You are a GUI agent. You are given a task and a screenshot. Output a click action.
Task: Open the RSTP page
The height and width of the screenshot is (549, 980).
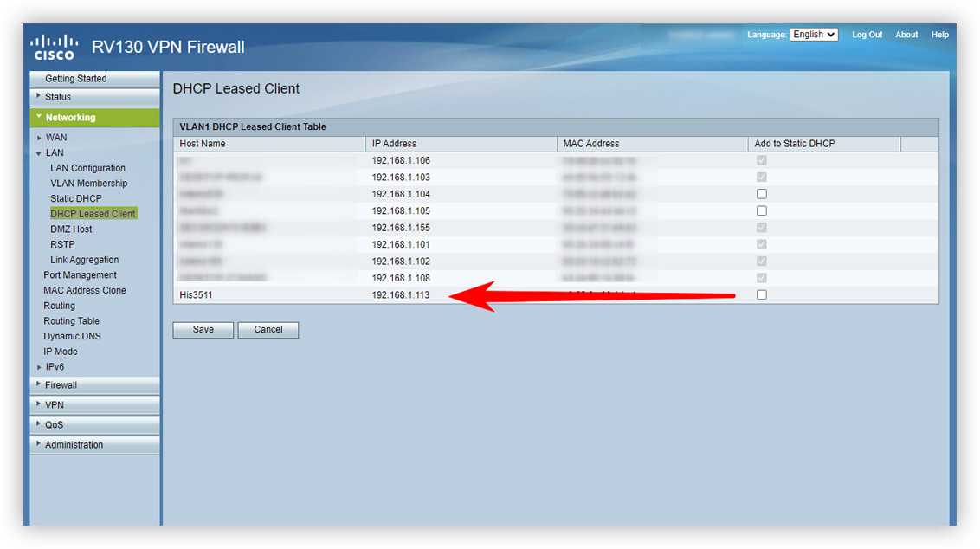(62, 244)
